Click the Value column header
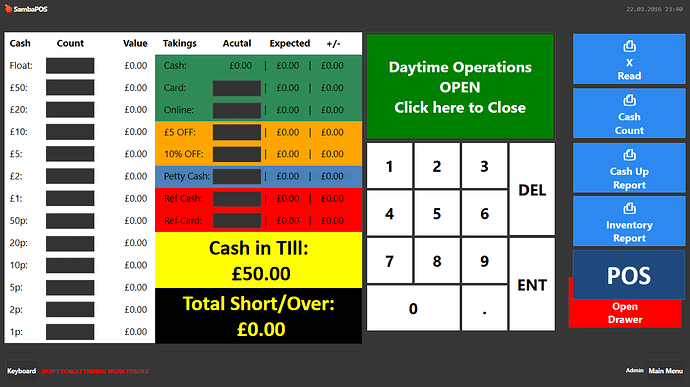The height and width of the screenshot is (387, 690). pyautogui.click(x=135, y=43)
